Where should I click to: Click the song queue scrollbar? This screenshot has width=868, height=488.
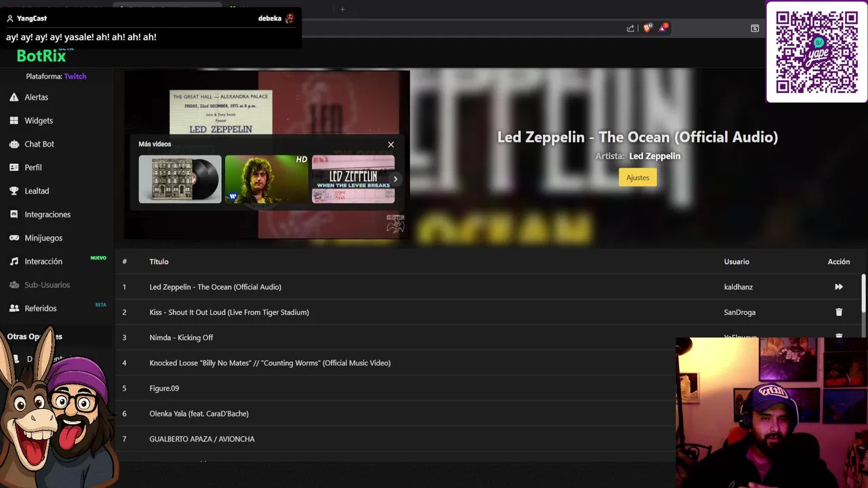click(863, 292)
